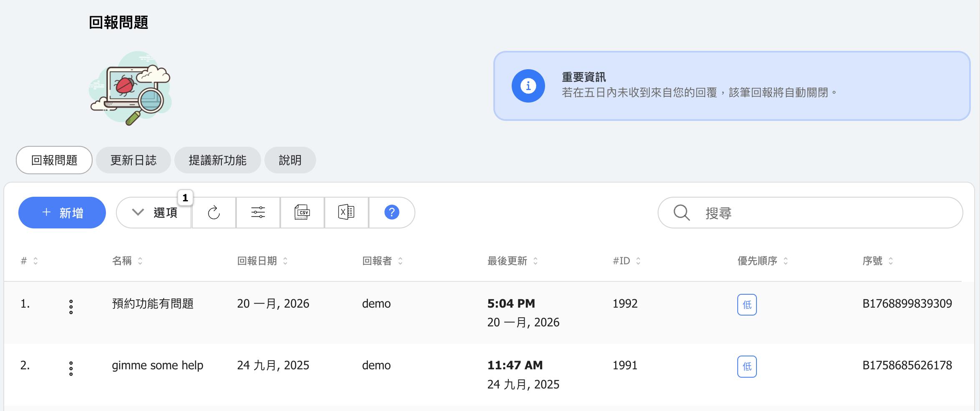Click the 低 priority badge of report 1991
The width and height of the screenshot is (980, 411).
746,366
